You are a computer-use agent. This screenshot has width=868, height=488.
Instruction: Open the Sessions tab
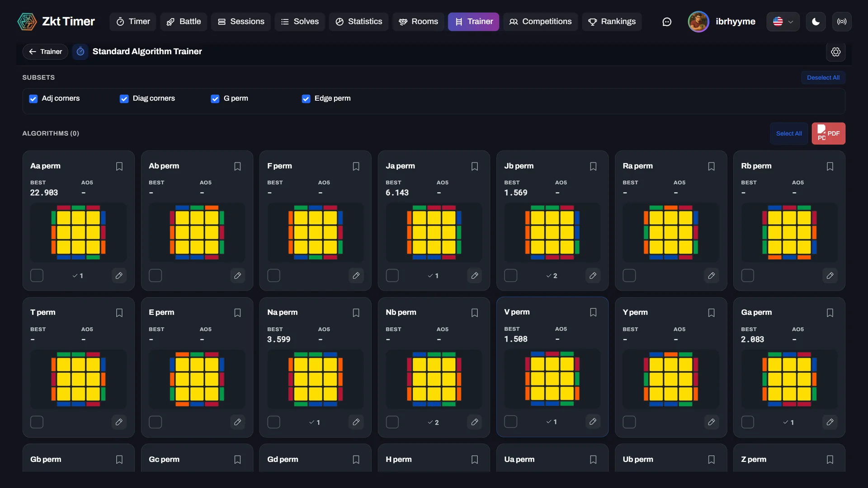[241, 22]
